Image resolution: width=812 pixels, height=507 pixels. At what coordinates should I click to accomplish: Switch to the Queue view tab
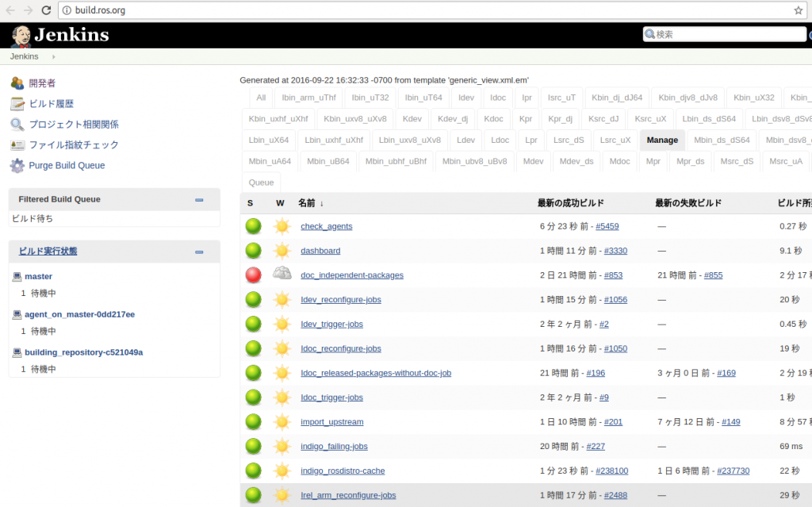(x=261, y=182)
